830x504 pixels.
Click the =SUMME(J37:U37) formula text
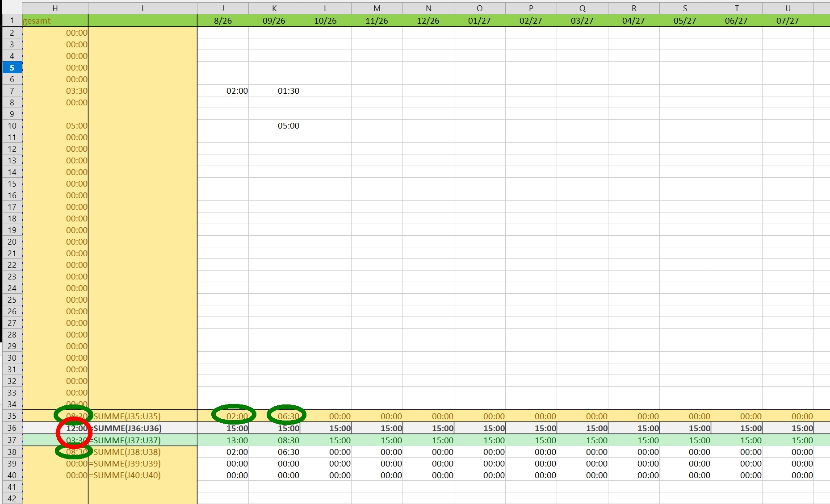pyautogui.click(x=126, y=440)
